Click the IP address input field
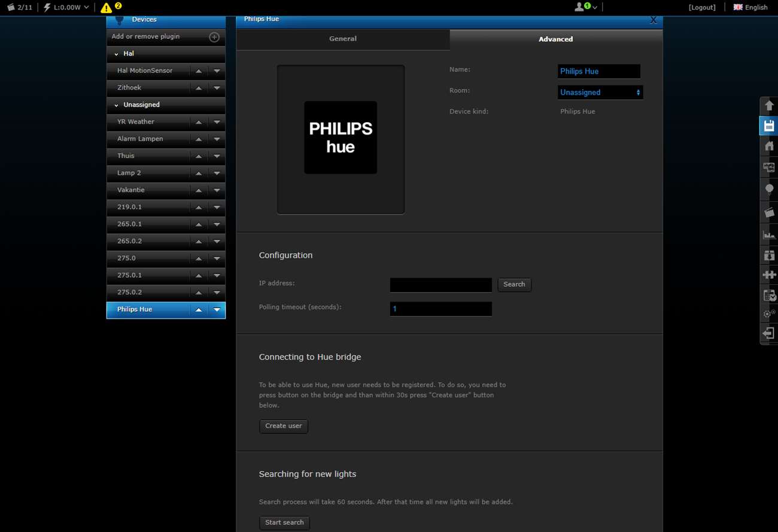The height and width of the screenshot is (532, 778). [440, 285]
